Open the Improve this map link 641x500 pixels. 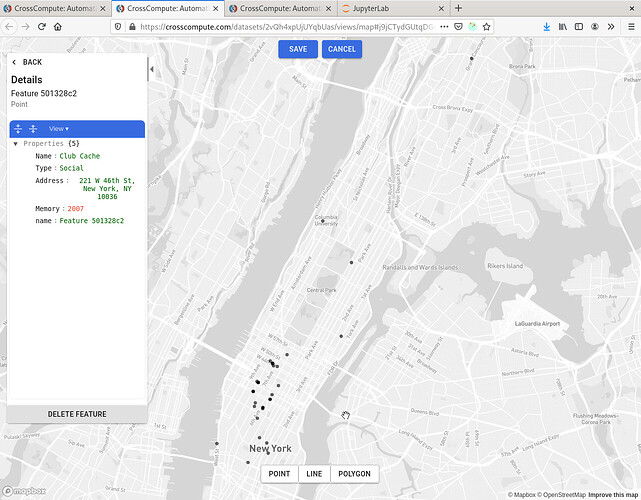613,495
